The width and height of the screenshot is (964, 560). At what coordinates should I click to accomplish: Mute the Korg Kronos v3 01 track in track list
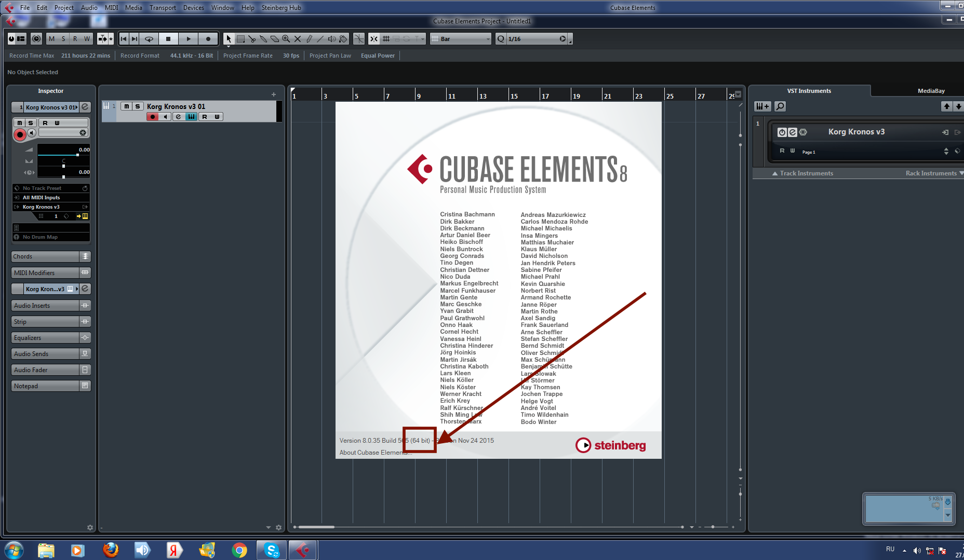126,106
